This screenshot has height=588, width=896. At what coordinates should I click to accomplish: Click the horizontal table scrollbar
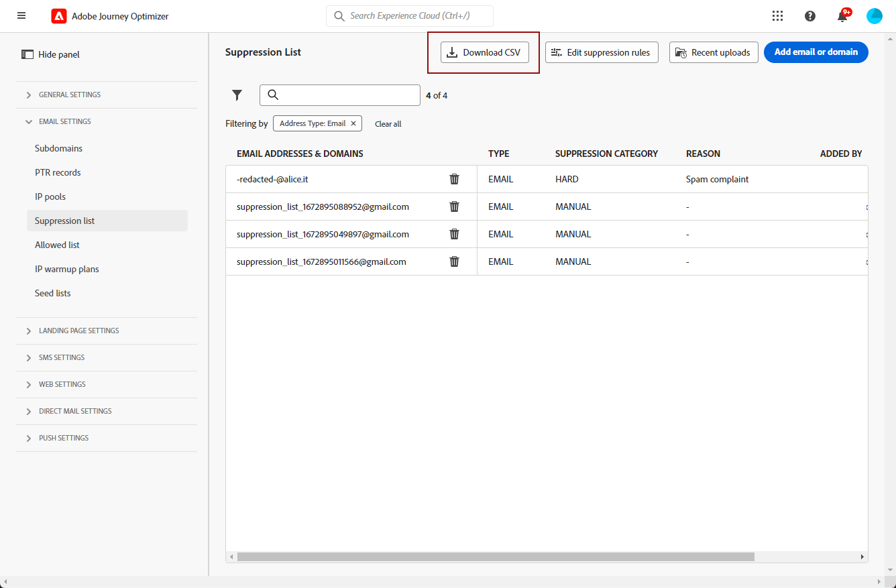[x=496, y=556]
